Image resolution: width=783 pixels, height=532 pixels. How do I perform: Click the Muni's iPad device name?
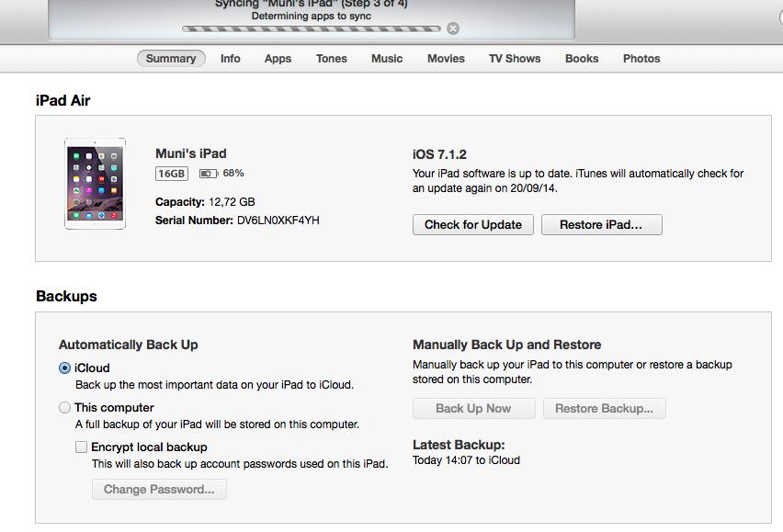(191, 153)
